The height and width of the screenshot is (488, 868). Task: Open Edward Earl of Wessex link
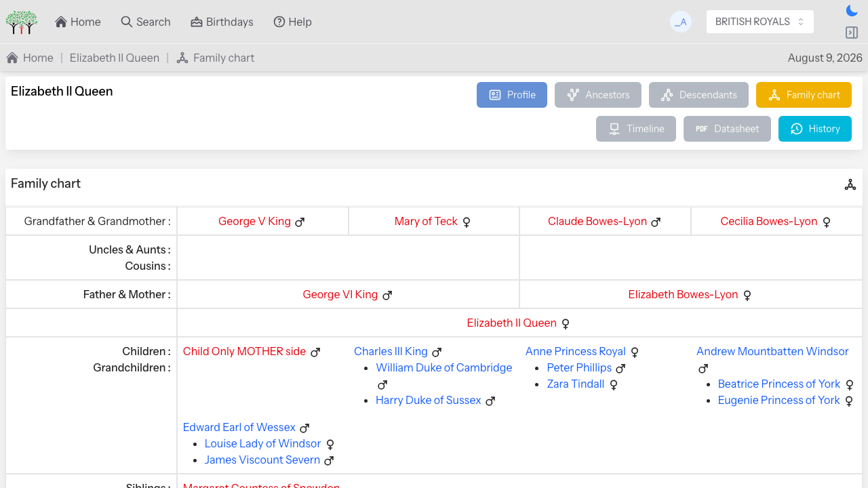[239, 427]
